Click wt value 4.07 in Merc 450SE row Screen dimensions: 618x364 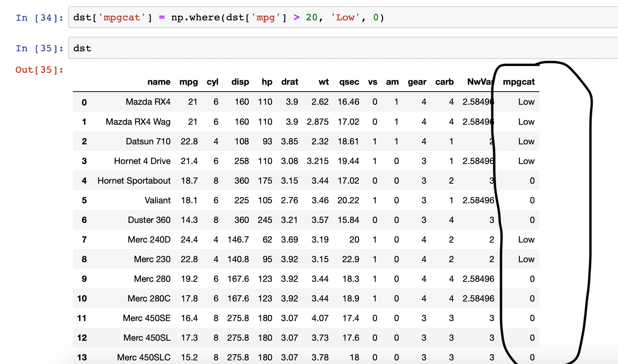point(320,318)
